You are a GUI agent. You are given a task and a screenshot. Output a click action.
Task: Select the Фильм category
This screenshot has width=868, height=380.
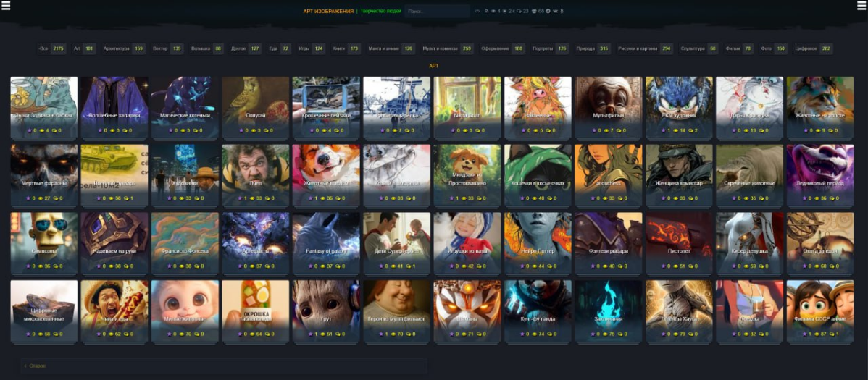(x=739, y=48)
